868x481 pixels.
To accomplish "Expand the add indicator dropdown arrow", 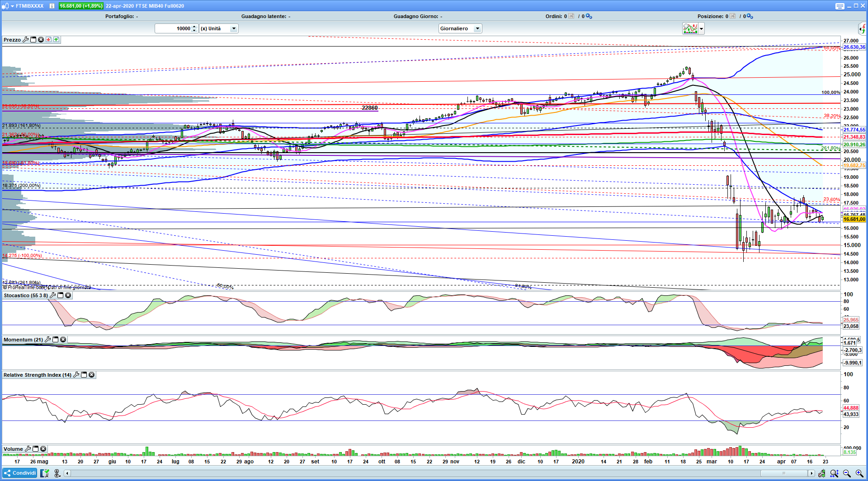I will coord(701,29).
